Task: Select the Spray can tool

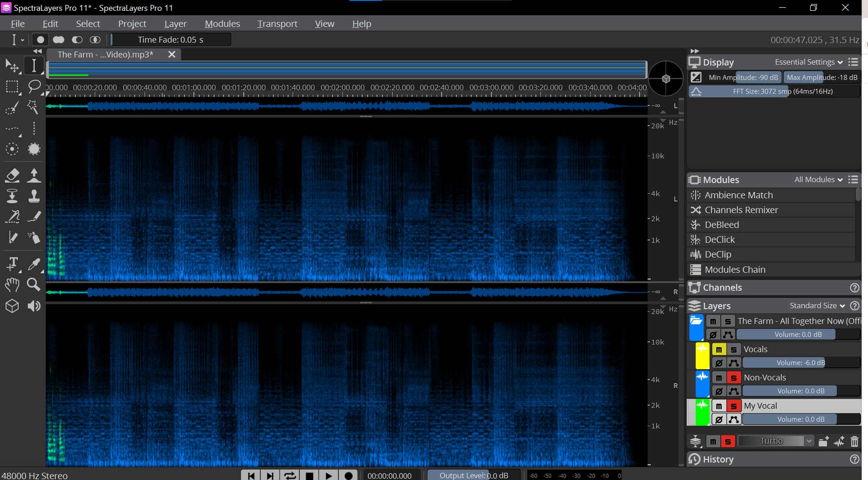Action: (34, 237)
